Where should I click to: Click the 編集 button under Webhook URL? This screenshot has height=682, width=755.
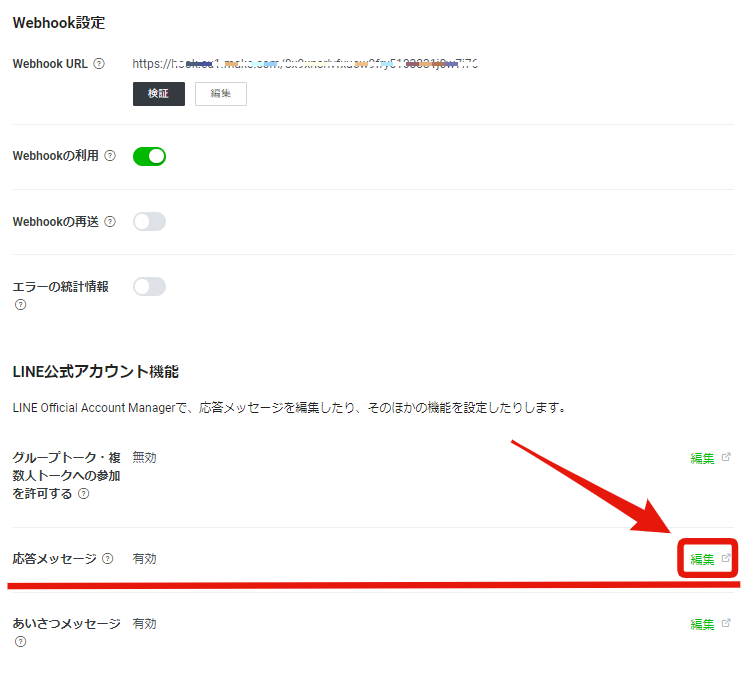coord(221,94)
